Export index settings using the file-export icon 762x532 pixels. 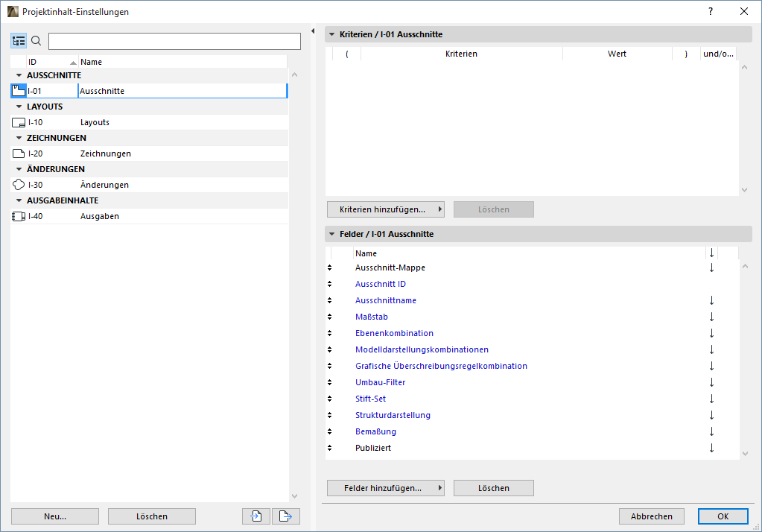(x=285, y=516)
